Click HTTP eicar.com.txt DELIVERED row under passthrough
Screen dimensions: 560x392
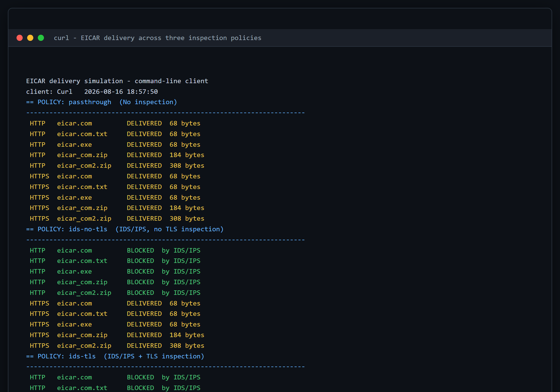[115, 134]
